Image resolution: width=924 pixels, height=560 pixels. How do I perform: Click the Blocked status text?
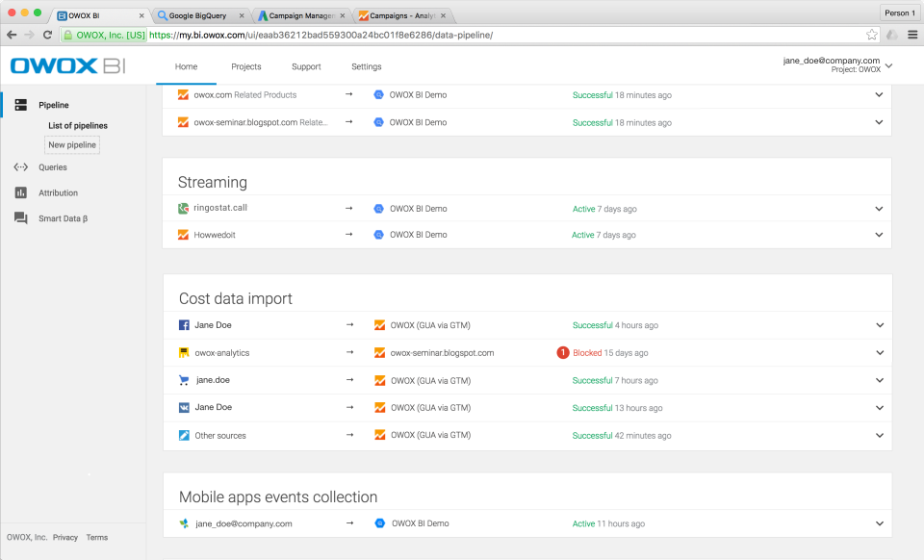point(587,353)
